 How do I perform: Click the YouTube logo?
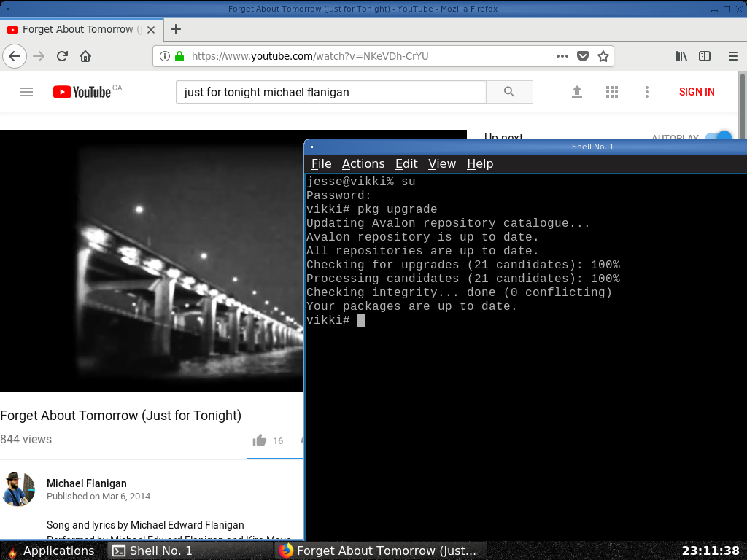(x=82, y=91)
